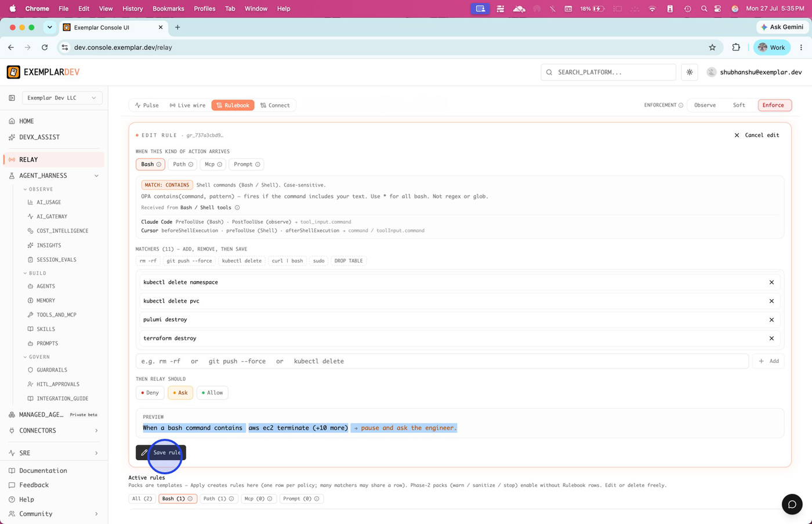This screenshot has width=812, height=524.
Task: Bookmark this page with star icon
Action: [x=712, y=48]
